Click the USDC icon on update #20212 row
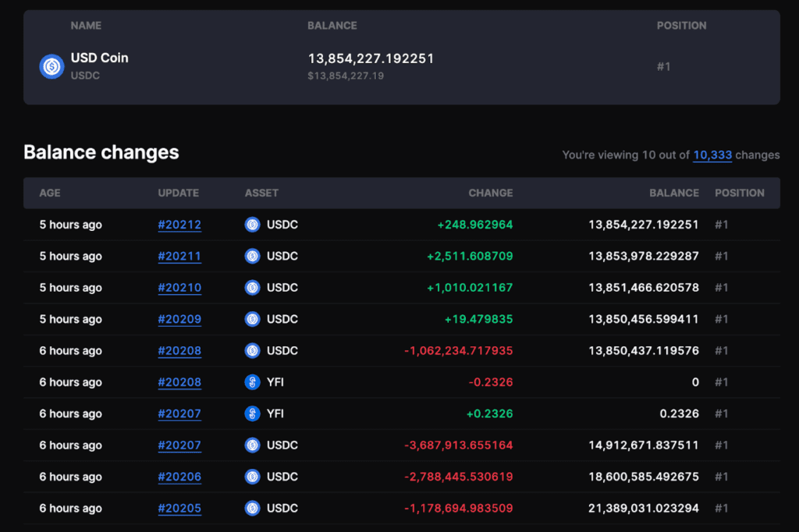Screen dimensions: 799x532 252,225
